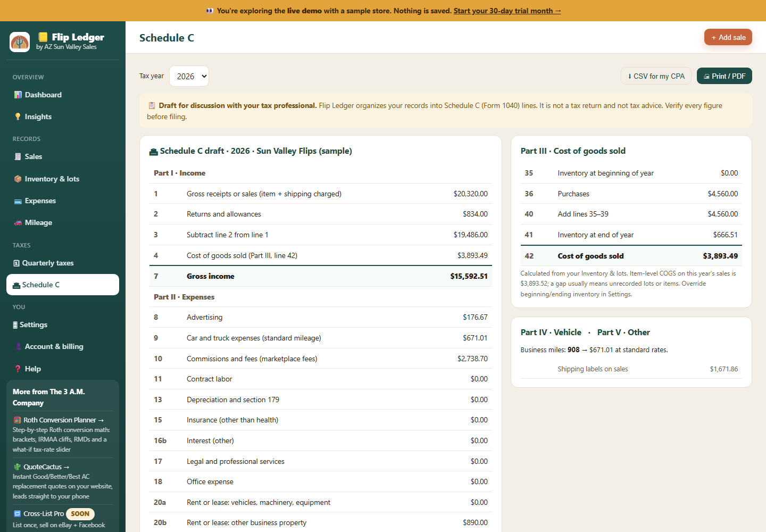This screenshot has height=532, width=766.
Task: Click the Cost of goods sold $3,893.49 total
Action: tap(720, 256)
